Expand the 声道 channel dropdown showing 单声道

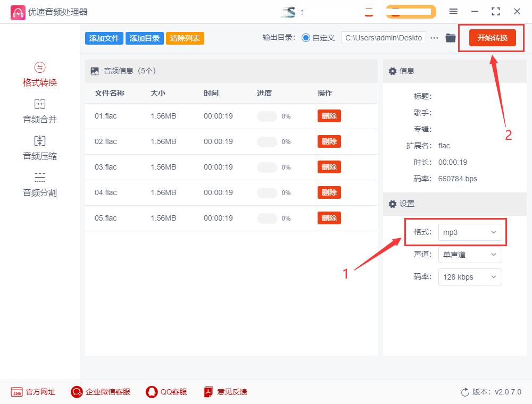point(470,255)
